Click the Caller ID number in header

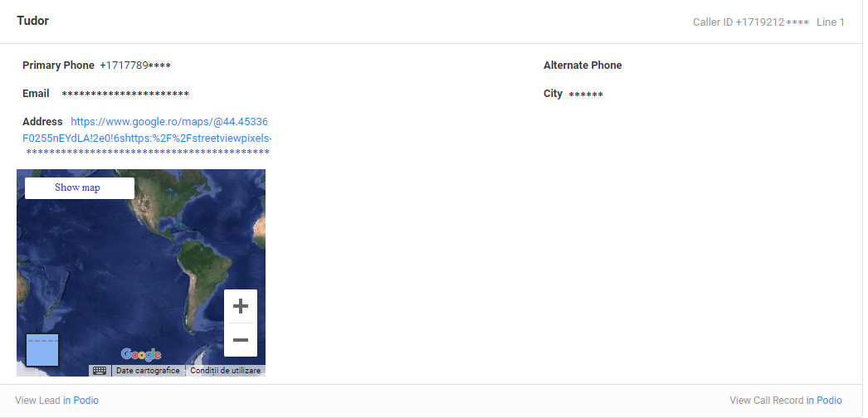pos(773,22)
